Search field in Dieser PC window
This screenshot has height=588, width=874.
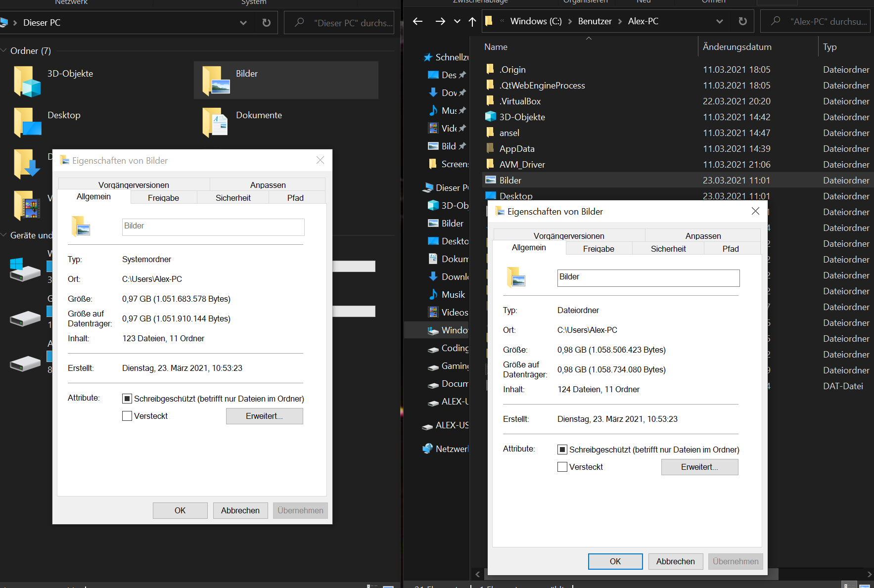tap(339, 23)
